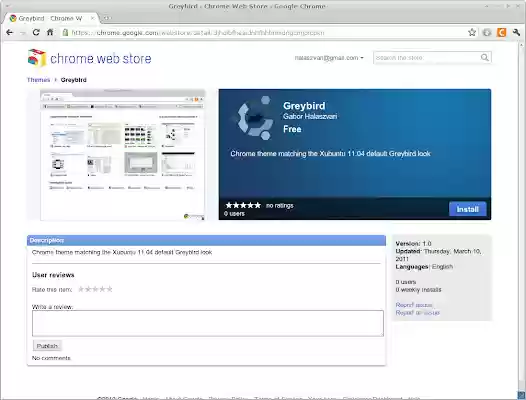
Task: Click the 'Free' price label
Action: click(292, 129)
